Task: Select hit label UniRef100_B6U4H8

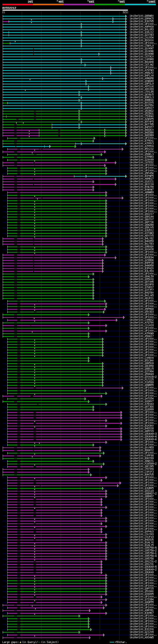Action: 142,62
